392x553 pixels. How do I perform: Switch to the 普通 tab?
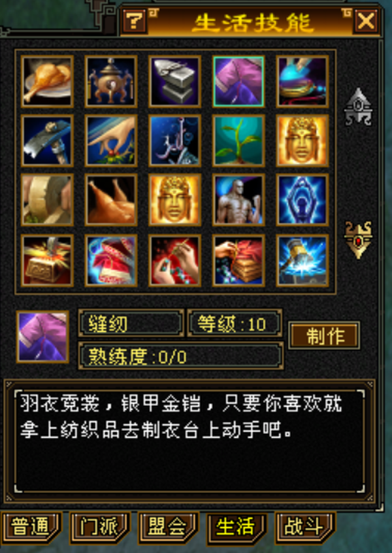[x=31, y=528]
